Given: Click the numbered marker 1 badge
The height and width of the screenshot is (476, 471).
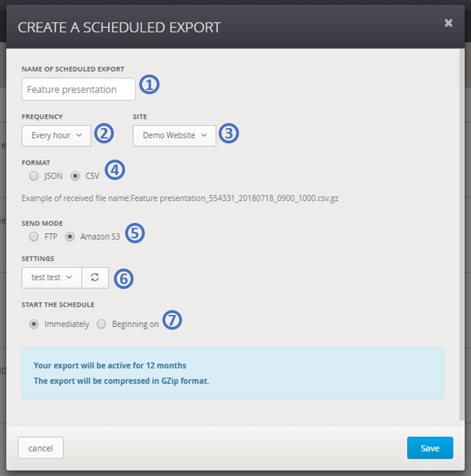Looking at the screenshot, I should coord(149,85).
